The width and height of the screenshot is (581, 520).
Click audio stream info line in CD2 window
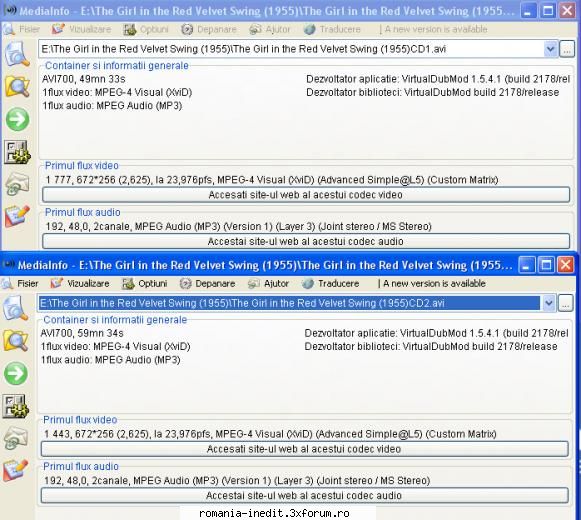(237, 481)
